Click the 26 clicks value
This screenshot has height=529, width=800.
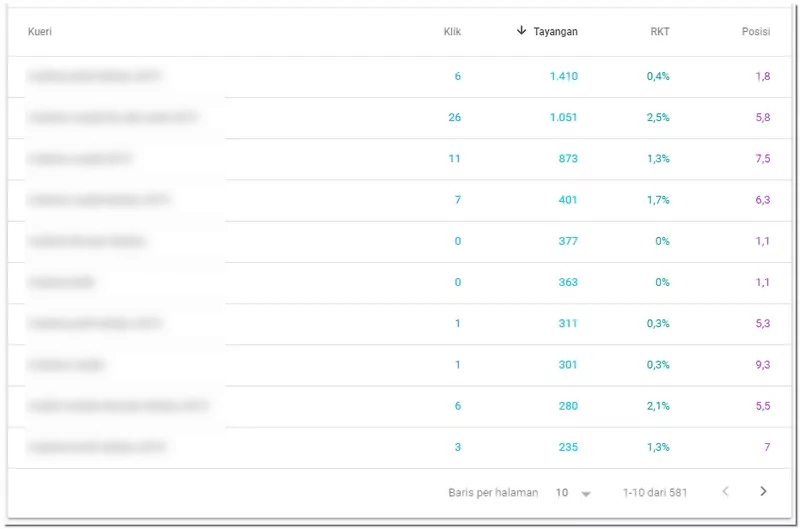[x=455, y=117]
